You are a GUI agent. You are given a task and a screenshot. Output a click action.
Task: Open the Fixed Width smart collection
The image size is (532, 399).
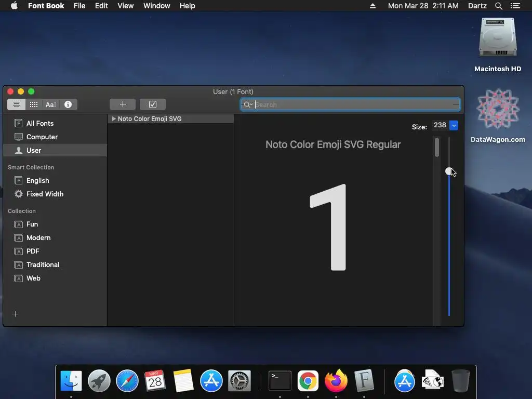pyautogui.click(x=55, y=194)
